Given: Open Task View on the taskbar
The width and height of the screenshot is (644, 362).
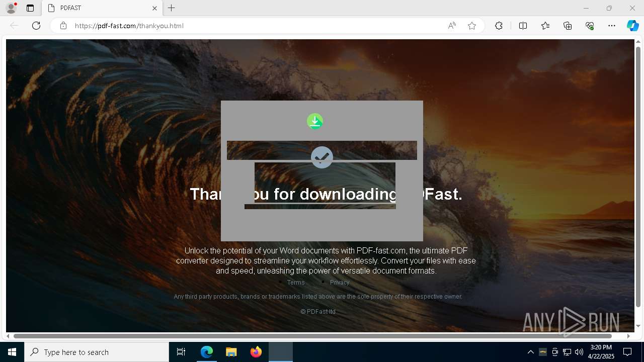Looking at the screenshot, I should (x=181, y=352).
